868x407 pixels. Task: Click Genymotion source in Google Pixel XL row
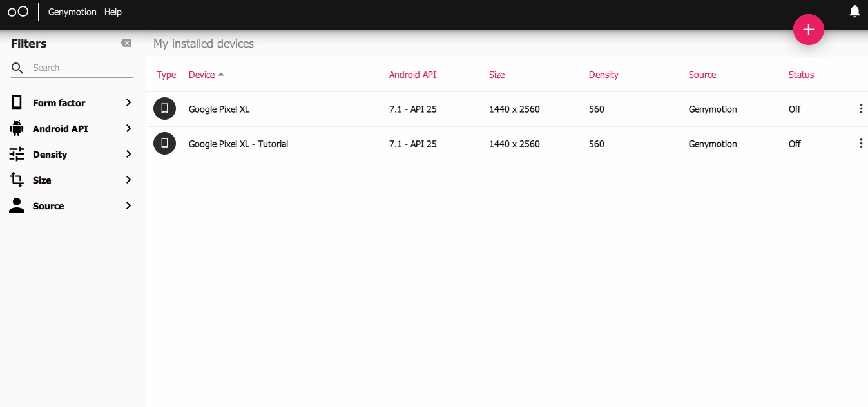pyautogui.click(x=713, y=109)
